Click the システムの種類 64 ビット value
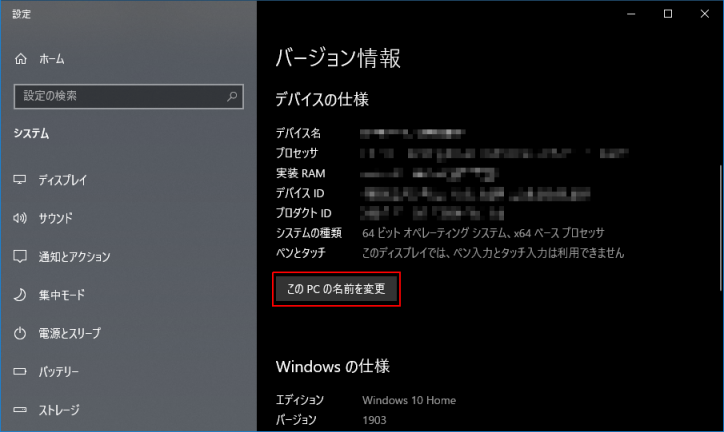The height and width of the screenshot is (432, 724). pos(482,233)
